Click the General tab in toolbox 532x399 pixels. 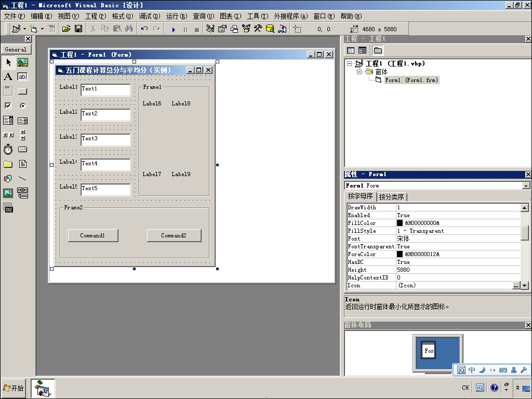(x=16, y=49)
